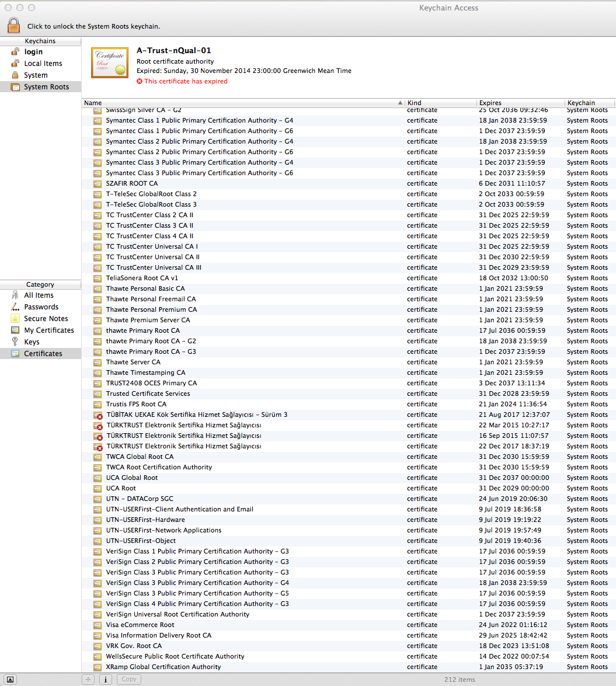The width and height of the screenshot is (616, 686).
Task: Select the login keychain icon
Action: pyautogui.click(x=15, y=51)
